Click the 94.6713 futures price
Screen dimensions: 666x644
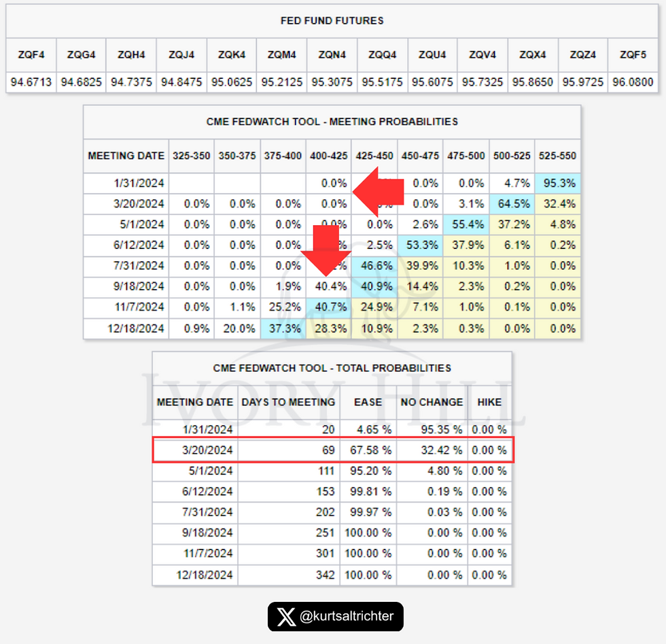[31, 82]
